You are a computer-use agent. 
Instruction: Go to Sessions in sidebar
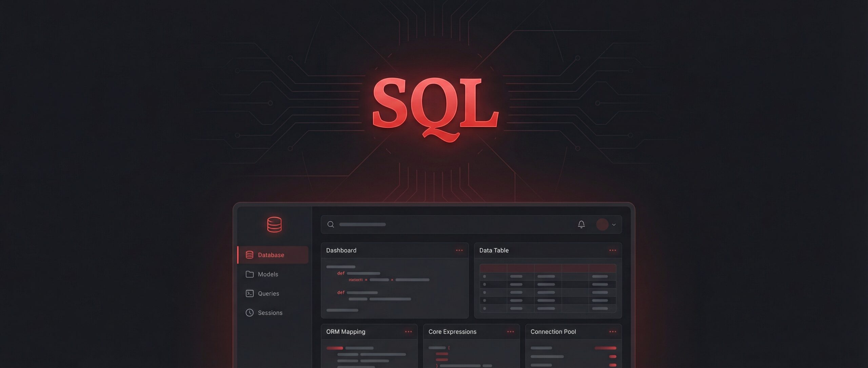(270, 313)
